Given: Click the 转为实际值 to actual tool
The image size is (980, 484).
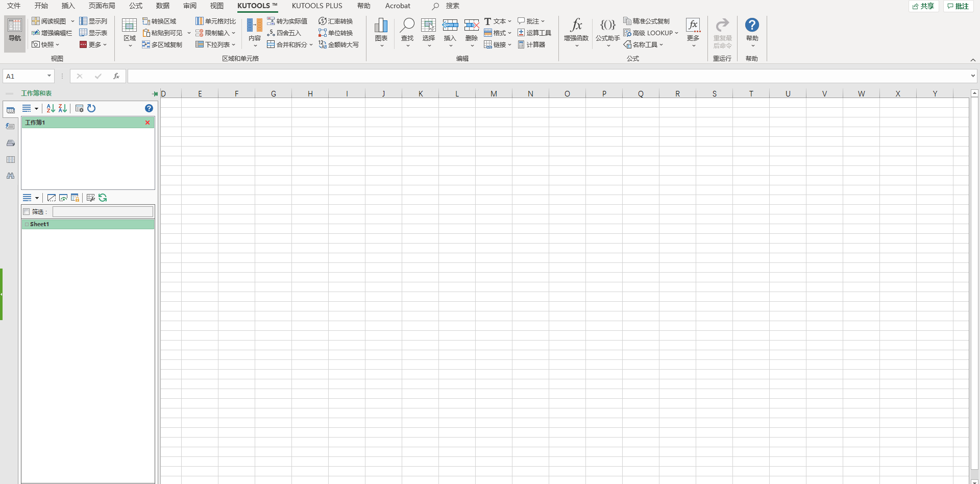Looking at the screenshot, I should 287,21.
